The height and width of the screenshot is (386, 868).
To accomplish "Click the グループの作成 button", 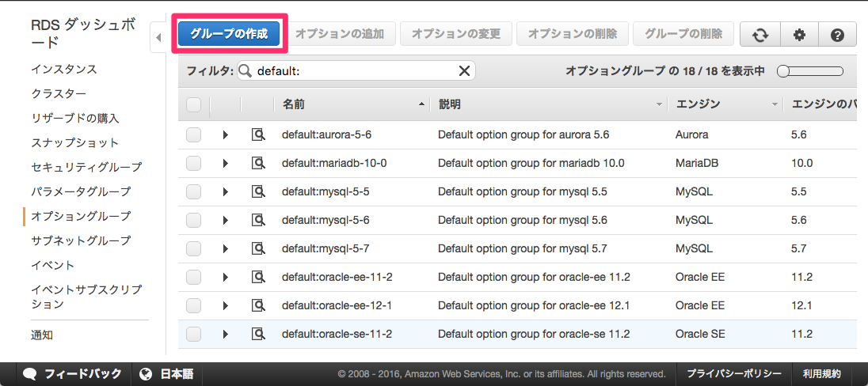I will pos(229,34).
